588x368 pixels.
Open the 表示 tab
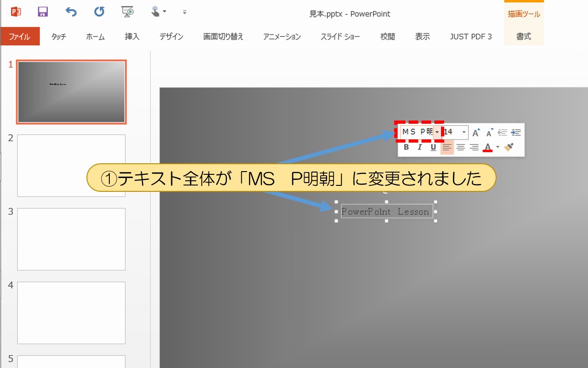coord(422,37)
